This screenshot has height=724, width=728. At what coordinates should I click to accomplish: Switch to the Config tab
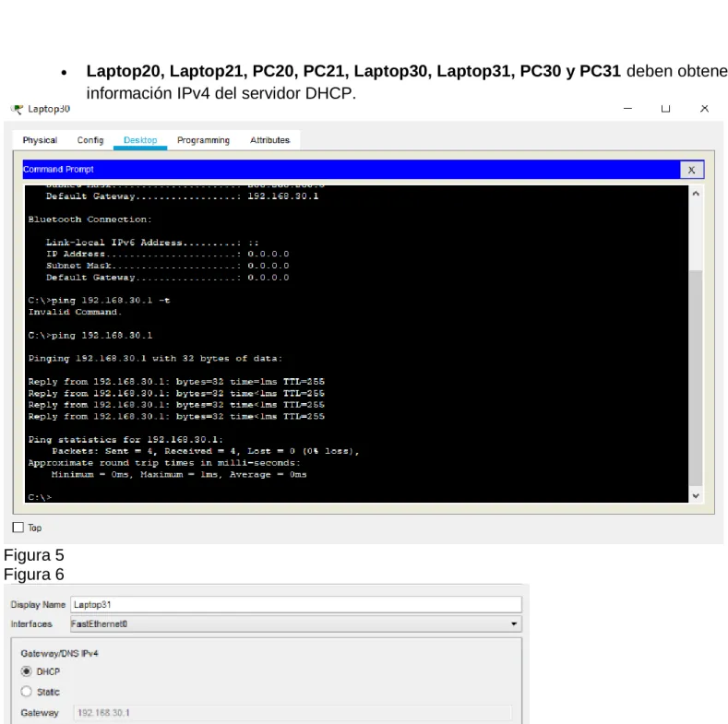90,140
